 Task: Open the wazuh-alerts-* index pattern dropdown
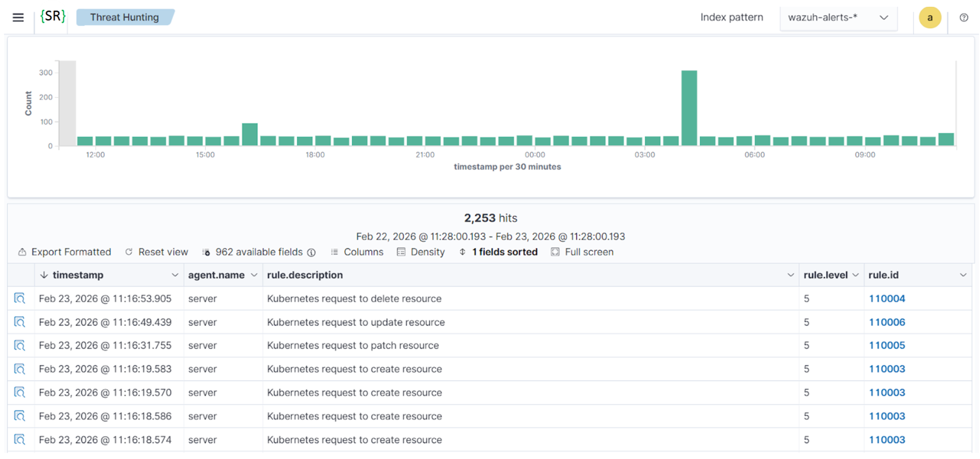[x=838, y=17]
